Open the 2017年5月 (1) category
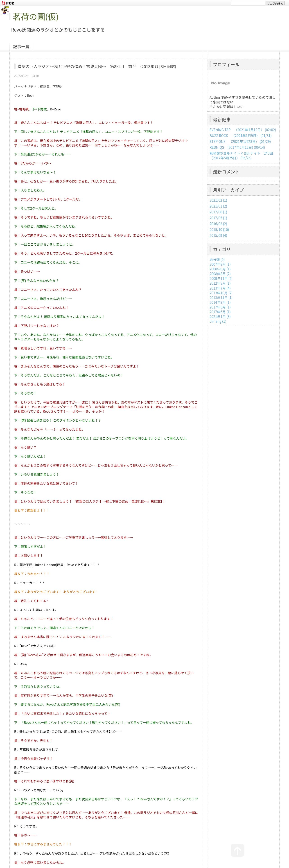This screenshot has width=289, height=868. 220,307
